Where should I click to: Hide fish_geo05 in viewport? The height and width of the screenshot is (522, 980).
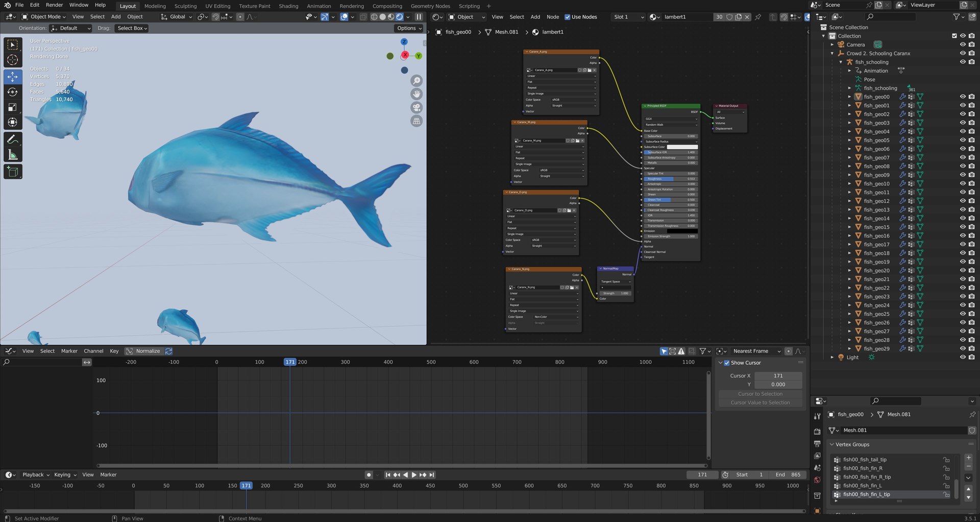963,140
